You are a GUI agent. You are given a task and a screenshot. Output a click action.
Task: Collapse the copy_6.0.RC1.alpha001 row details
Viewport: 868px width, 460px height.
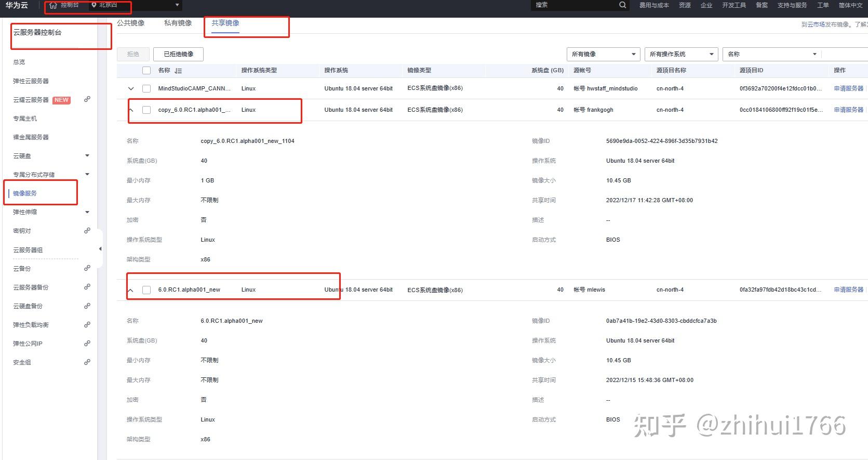(131, 110)
